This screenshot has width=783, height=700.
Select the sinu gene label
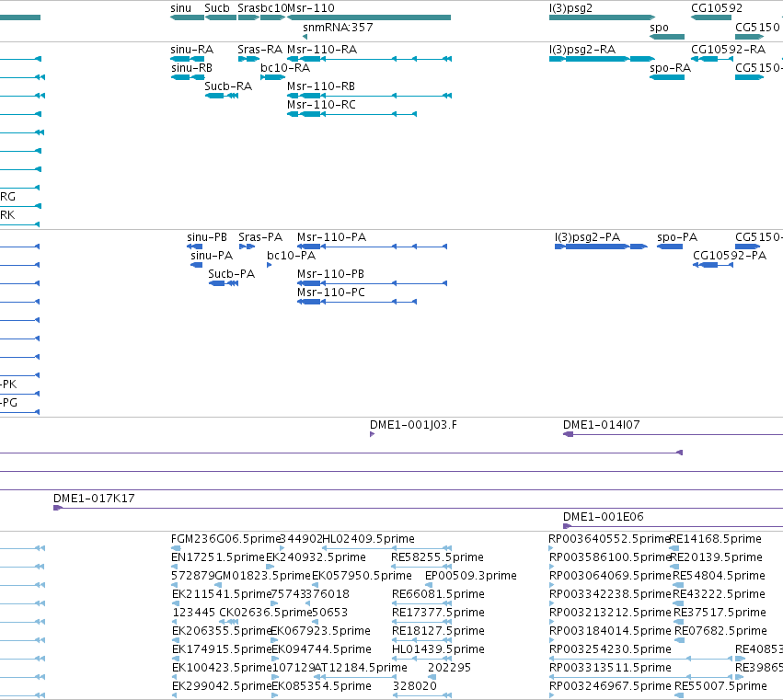click(180, 8)
